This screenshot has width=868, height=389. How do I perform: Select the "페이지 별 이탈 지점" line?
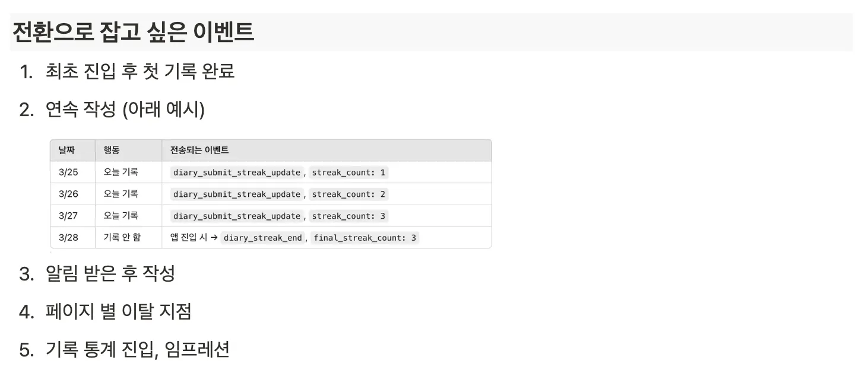(x=118, y=311)
